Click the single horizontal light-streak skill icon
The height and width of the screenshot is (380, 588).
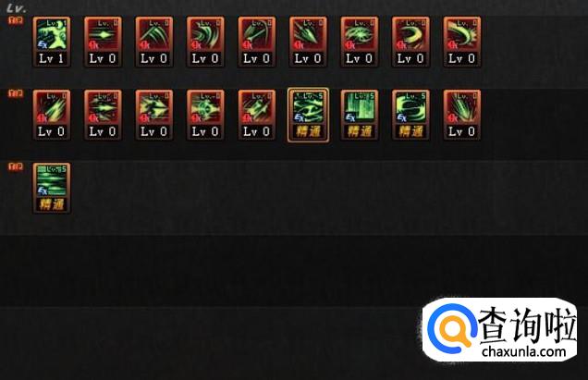coord(104,42)
